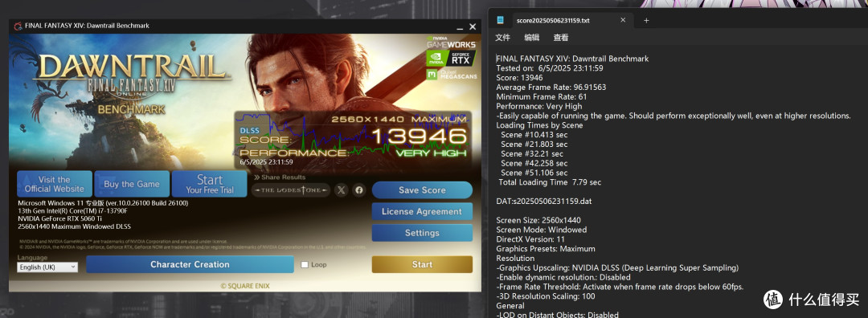The width and height of the screenshot is (868, 318).
Task: Click the Quixel Megascans logo
Action: tap(451, 75)
